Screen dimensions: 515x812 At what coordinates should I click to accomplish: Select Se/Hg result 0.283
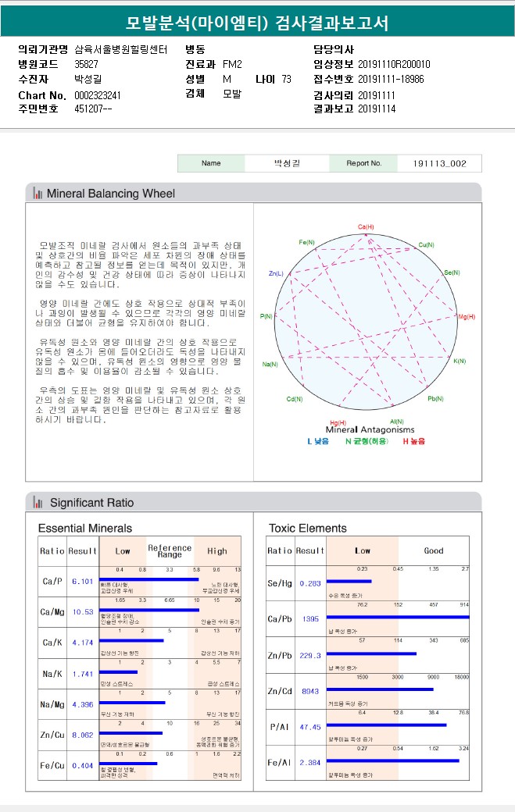tap(310, 583)
